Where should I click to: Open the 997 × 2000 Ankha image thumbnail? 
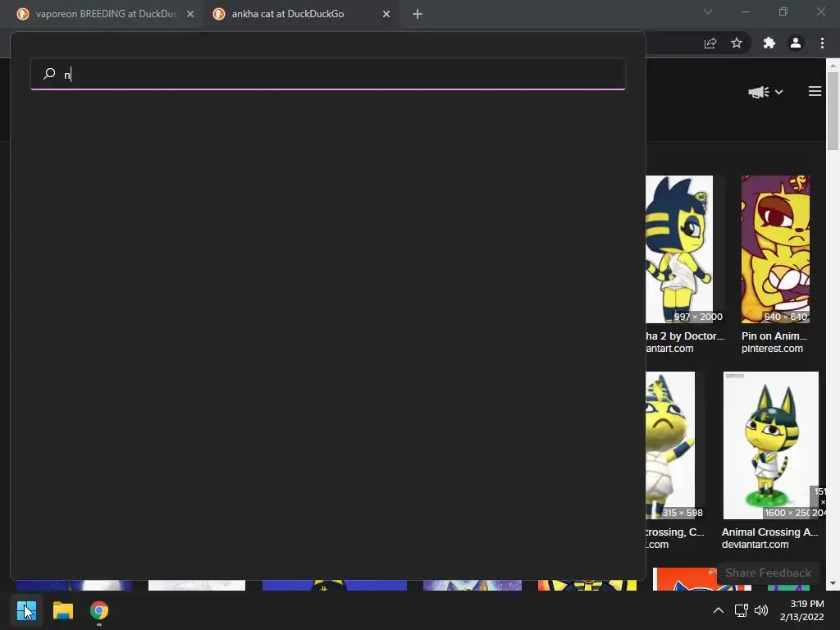coord(679,249)
